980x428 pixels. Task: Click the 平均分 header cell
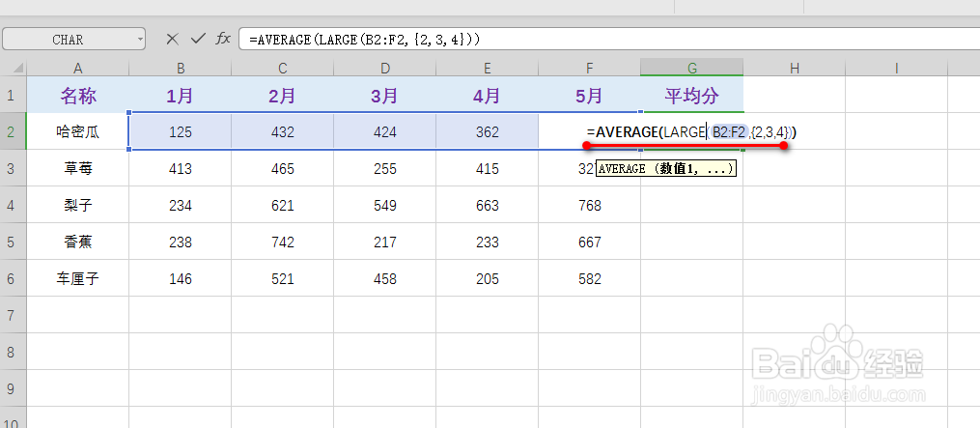pyautogui.click(x=692, y=95)
